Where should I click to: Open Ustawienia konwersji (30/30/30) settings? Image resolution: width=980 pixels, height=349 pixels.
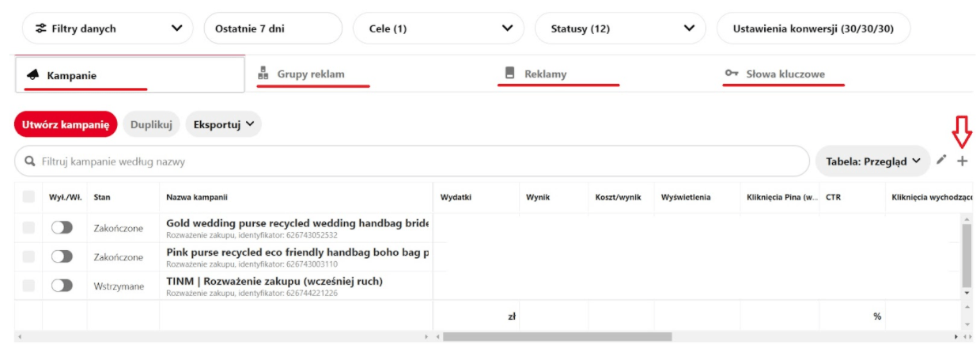812,28
